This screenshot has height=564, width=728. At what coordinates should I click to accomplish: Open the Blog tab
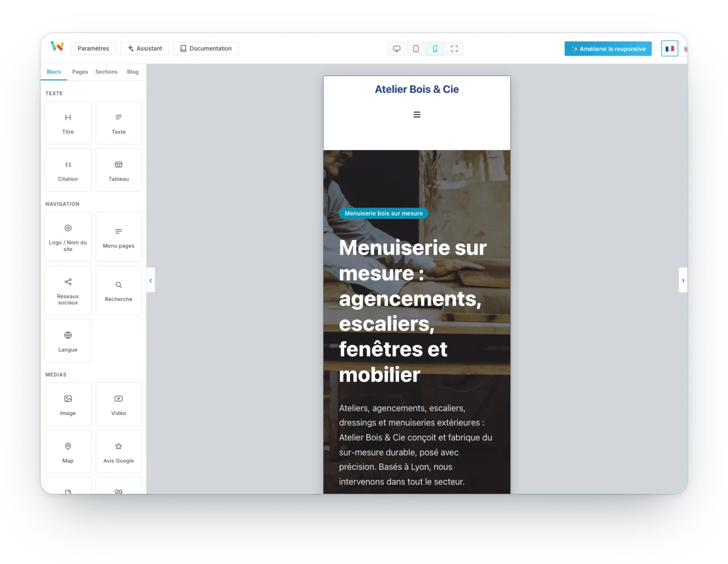tap(133, 72)
